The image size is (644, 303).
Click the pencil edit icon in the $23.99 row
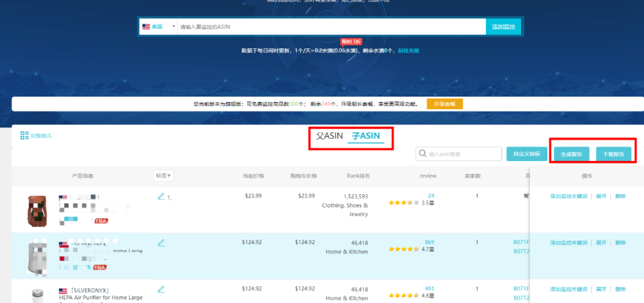pyautogui.click(x=161, y=197)
